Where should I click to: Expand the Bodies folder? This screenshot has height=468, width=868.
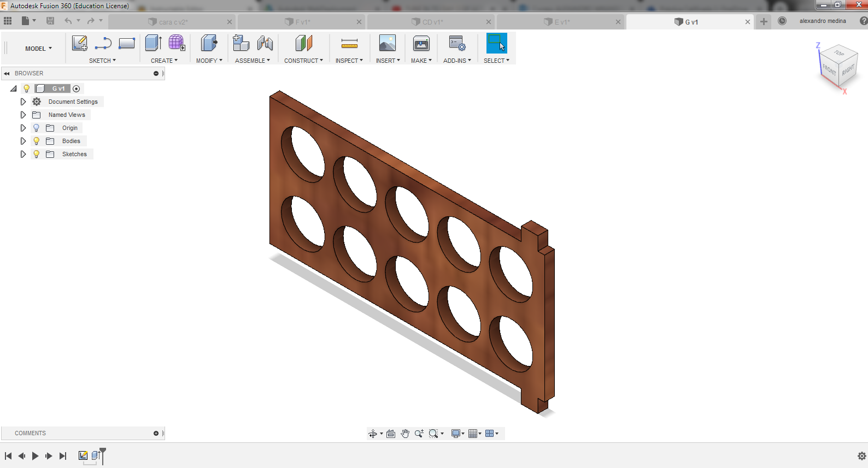pyautogui.click(x=23, y=141)
